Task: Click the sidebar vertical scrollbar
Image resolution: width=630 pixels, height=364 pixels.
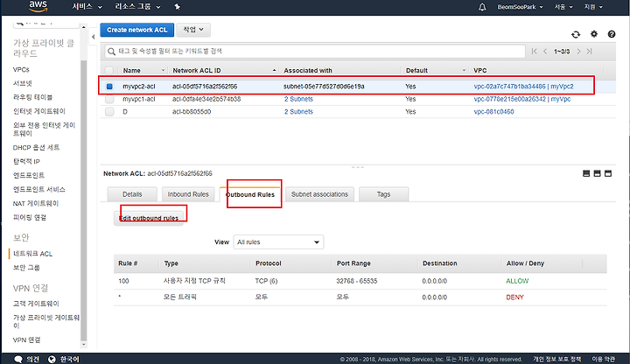Action: click(84, 199)
